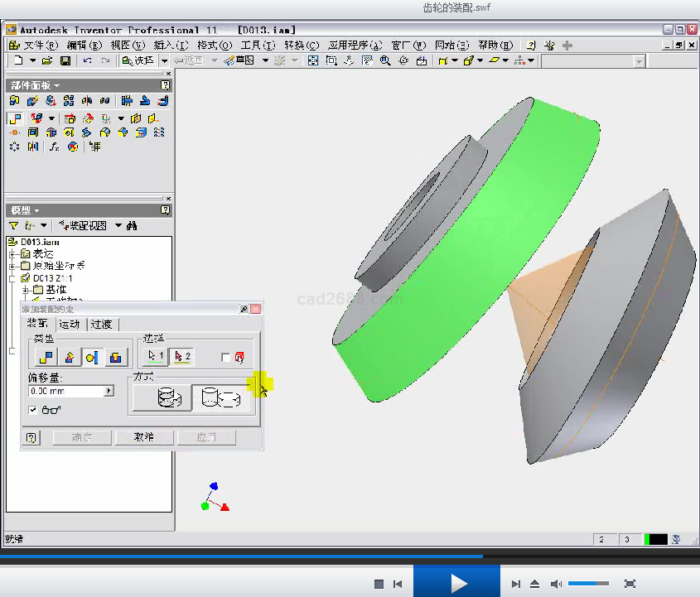Choose the Angle constraint type icon
The height and width of the screenshot is (597, 700).
tap(70, 357)
